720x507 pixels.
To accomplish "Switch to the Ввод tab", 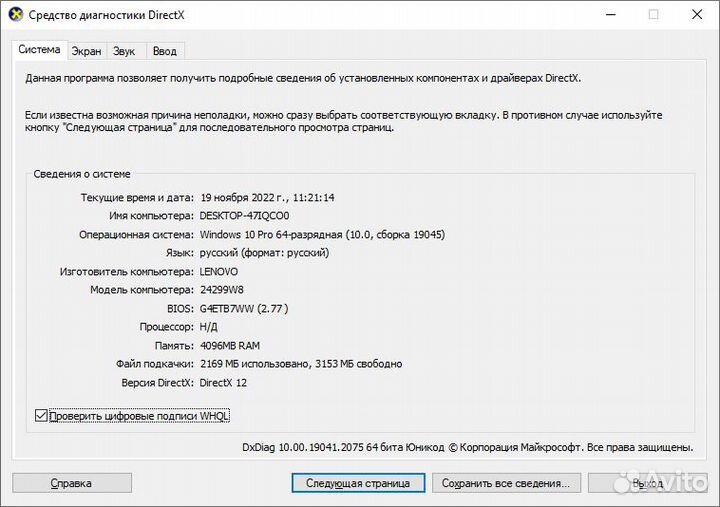I will (x=164, y=51).
